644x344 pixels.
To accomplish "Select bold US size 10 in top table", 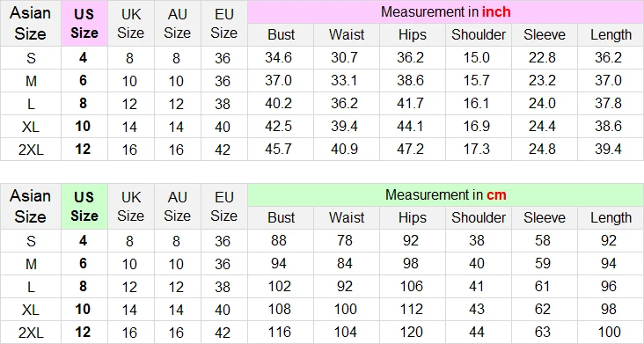I will tap(83, 126).
